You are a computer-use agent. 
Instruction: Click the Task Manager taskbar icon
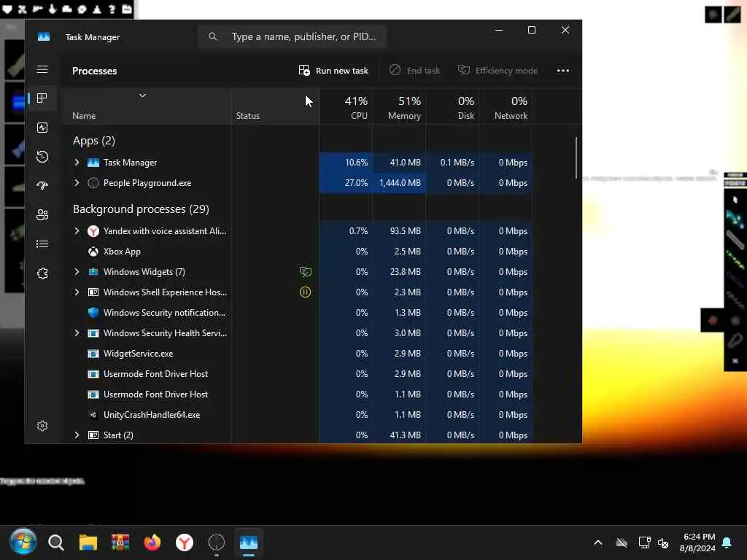249,542
